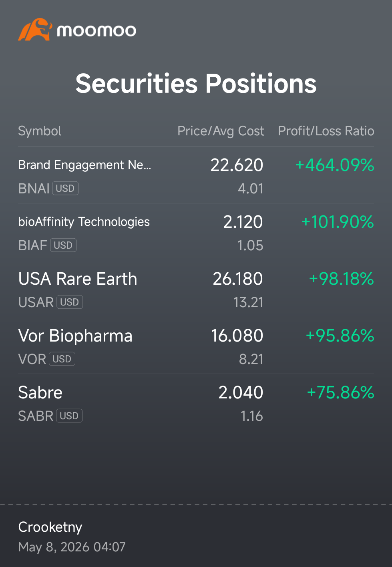Open the Brand Engagement Ne... position

(196, 175)
